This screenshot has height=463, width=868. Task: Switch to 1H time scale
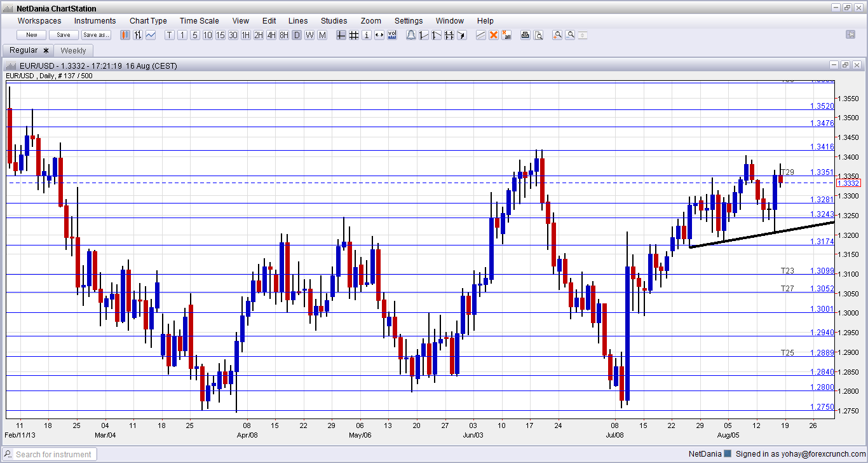coord(246,35)
